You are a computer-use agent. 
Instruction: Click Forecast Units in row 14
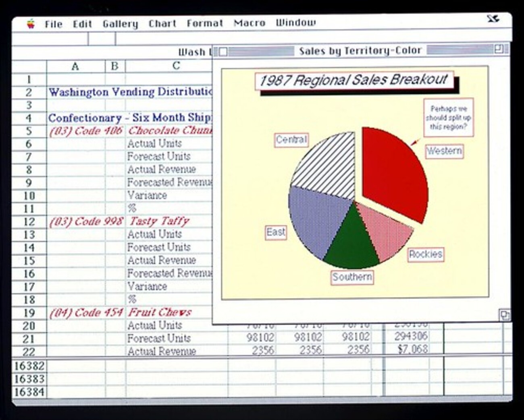coord(158,247)
